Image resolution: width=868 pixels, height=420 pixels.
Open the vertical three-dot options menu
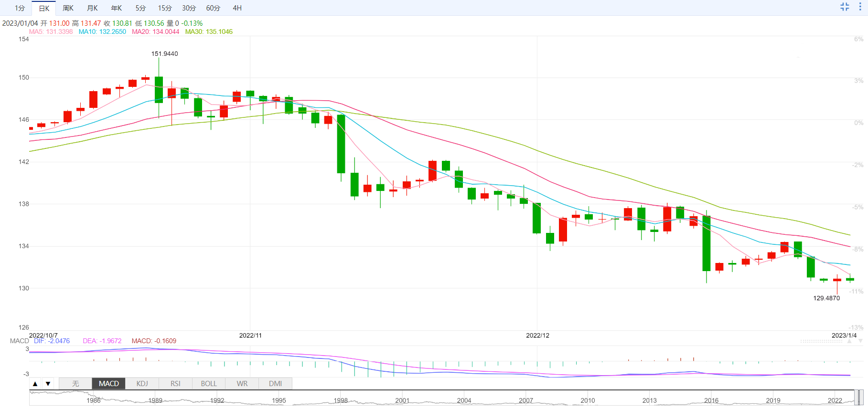pos(860,7)
